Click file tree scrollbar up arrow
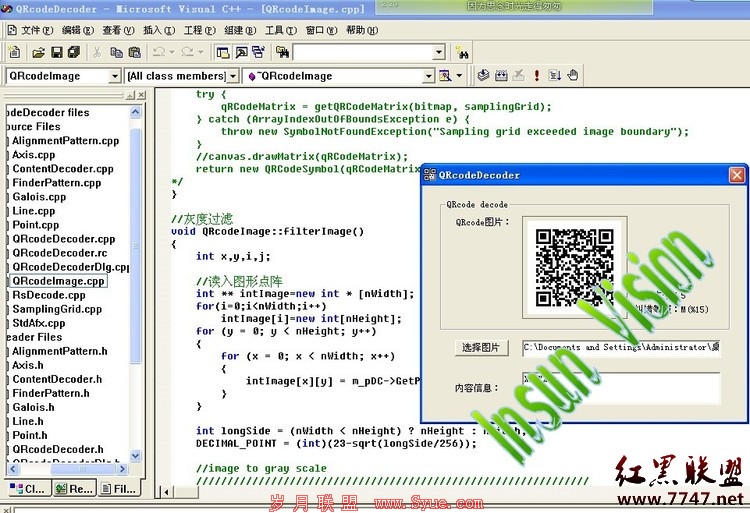Viewport: 750px width, 513px height. tap(135, 112)
